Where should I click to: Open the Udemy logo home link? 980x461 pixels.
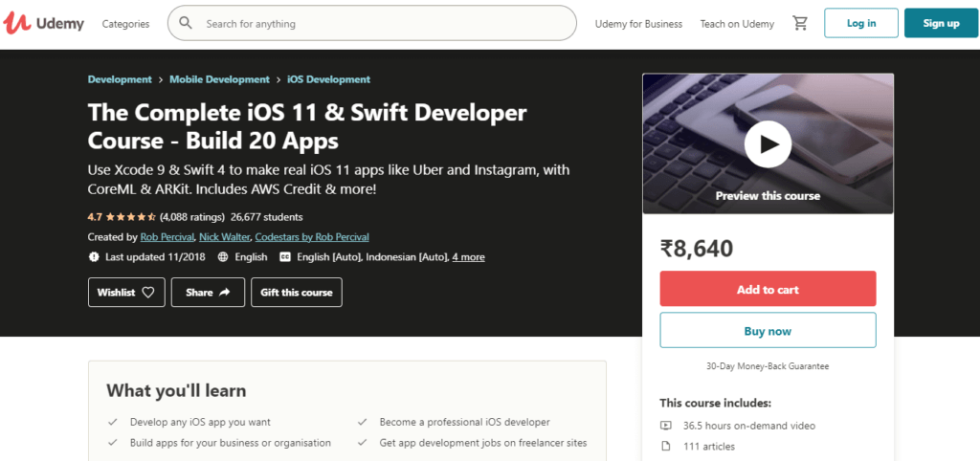click(x=44, y=24)
